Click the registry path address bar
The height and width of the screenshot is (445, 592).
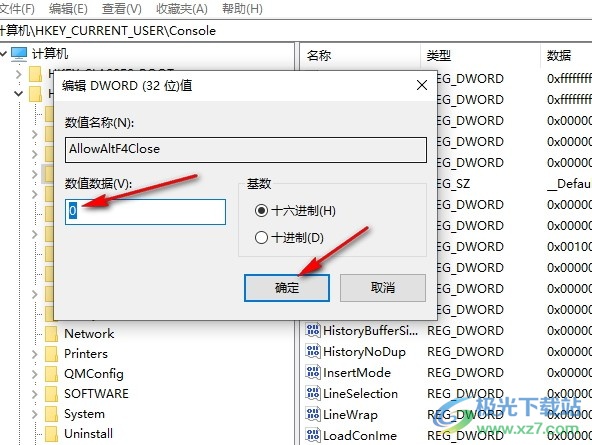click(x=296, y=31)
